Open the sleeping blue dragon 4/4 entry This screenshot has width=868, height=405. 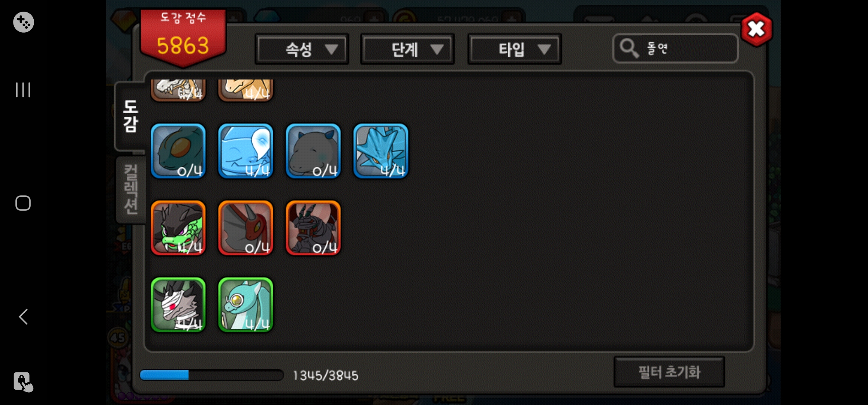(x=245, y=151)
